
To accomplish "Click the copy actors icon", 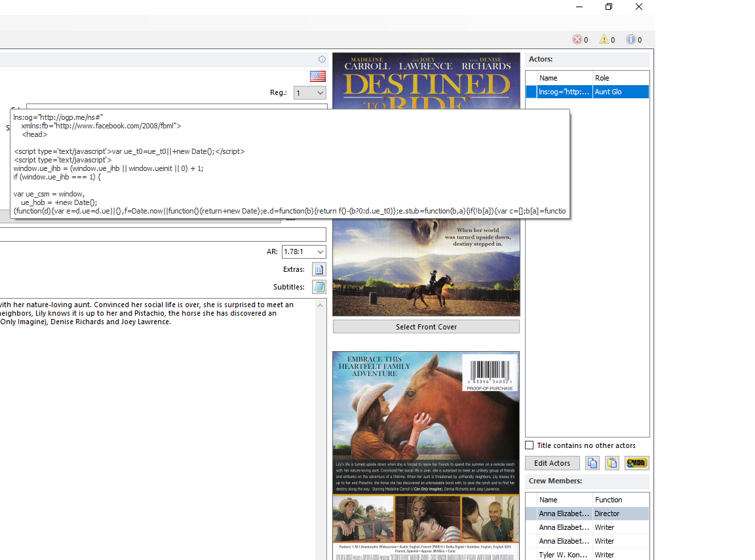I will (592, 463).
